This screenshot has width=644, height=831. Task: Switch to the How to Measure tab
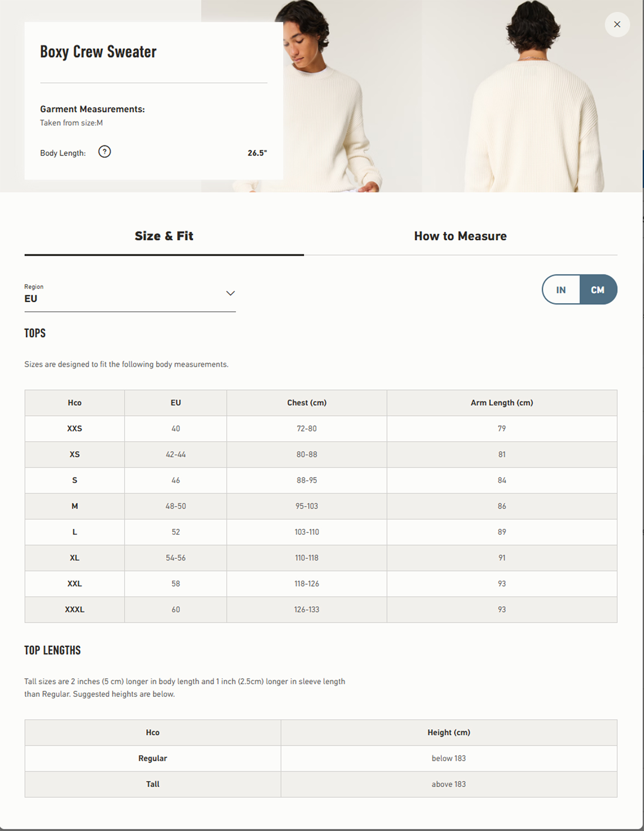click(x=460, y=236)
